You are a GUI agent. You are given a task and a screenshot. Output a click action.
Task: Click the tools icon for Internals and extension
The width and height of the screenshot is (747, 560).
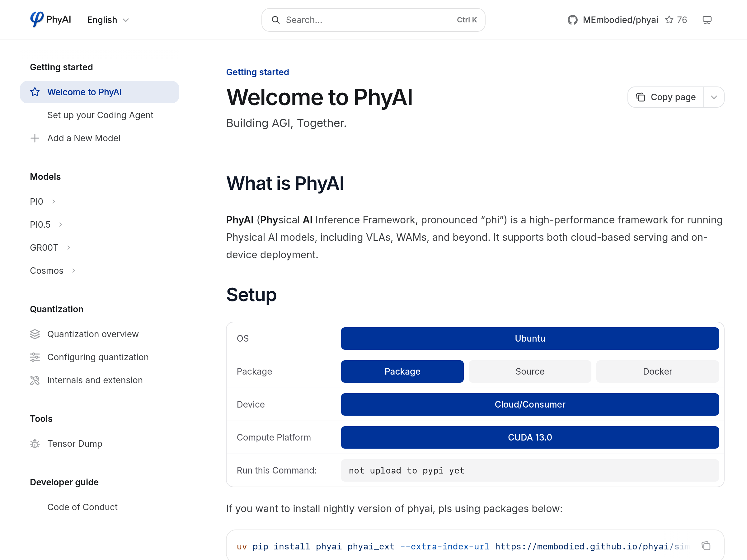point(35,380)
